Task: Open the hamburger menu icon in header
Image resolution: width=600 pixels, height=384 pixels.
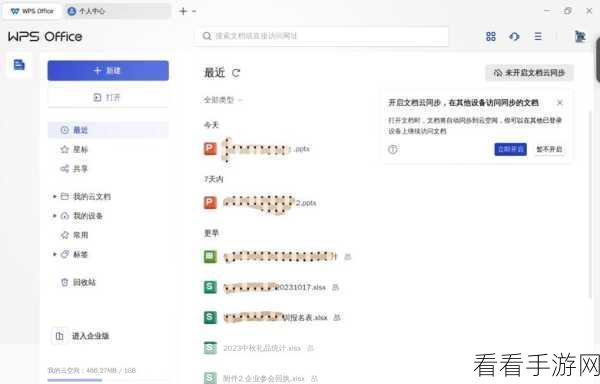Action: tap(538, 36)
